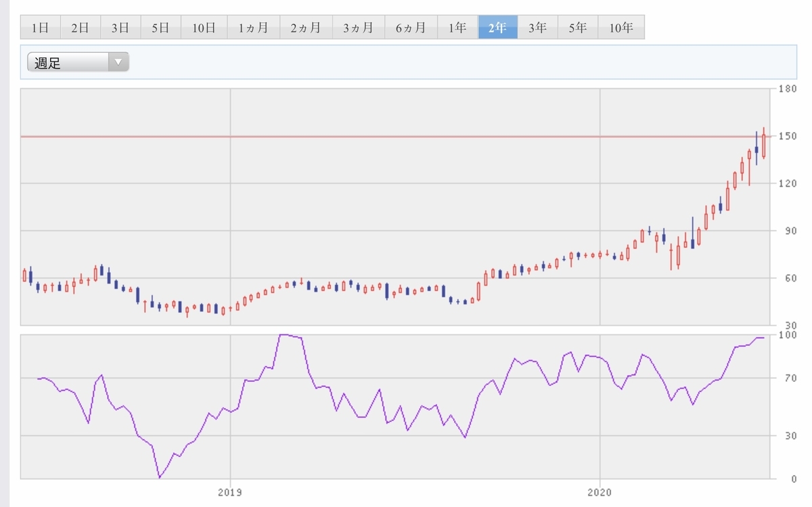This screenshot has width=812, height=507.
Task: Choose the 1年 chart range
Action: point(457,28)
